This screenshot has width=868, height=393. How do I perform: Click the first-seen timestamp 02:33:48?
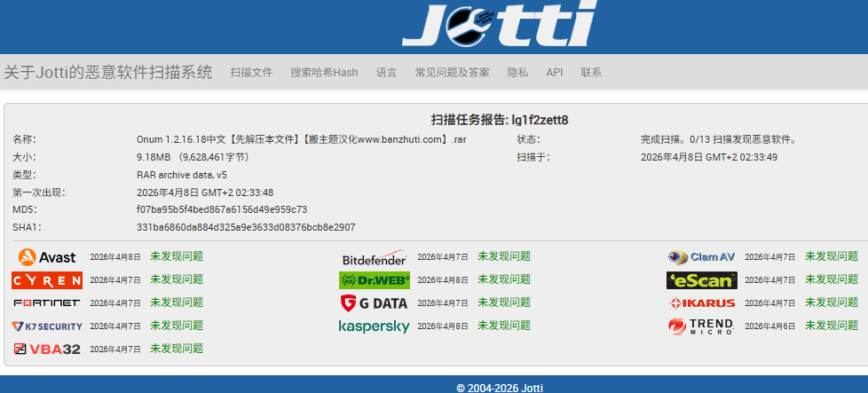click(205, 193)
